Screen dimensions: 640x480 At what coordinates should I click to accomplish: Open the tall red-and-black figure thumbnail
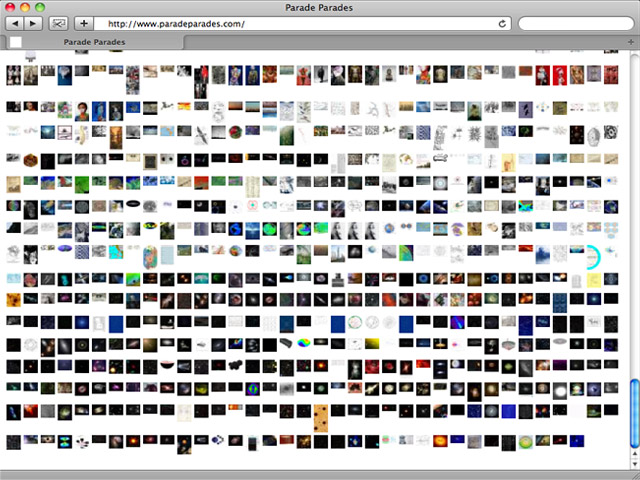(x=201, y=82)
